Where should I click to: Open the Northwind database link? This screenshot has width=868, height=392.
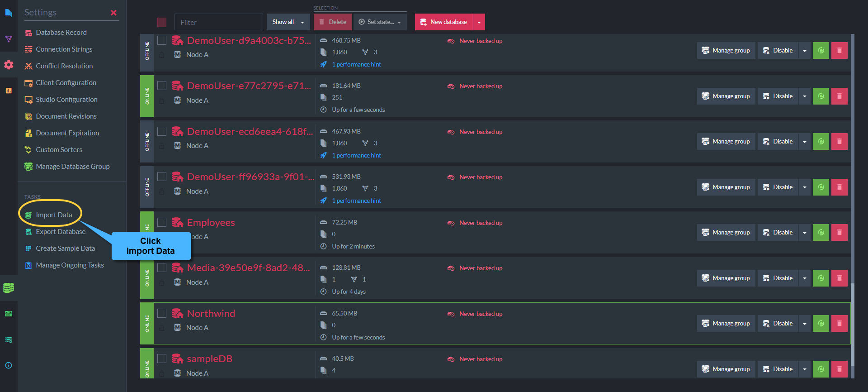point(211,313)
